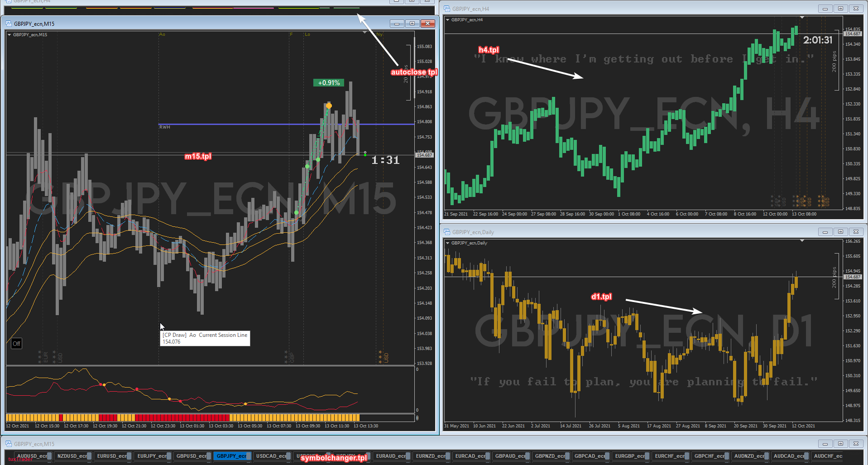Load GBPCHF_ecn symbol
Screen dimensions: 868x465
(x=710, y=456)
